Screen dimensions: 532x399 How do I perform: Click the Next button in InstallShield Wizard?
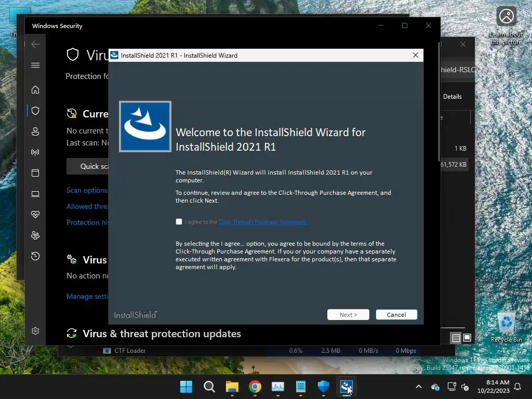click(x=348, y=315)
